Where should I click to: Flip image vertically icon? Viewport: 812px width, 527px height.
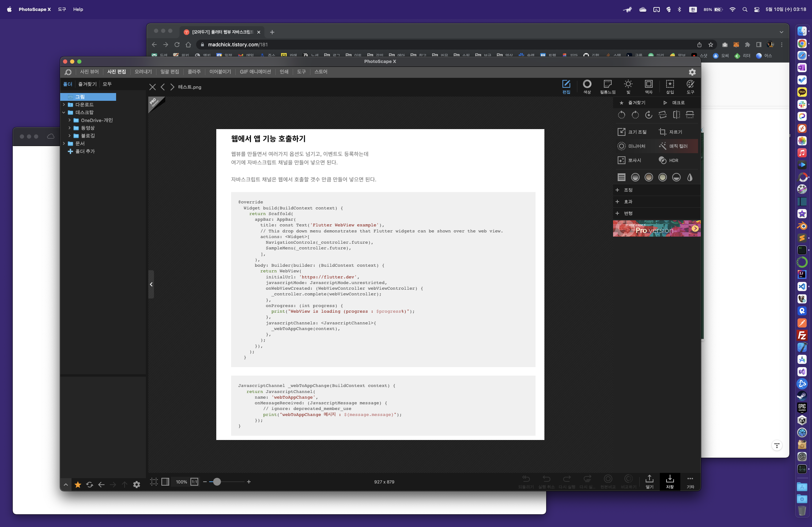click(690, 115)
